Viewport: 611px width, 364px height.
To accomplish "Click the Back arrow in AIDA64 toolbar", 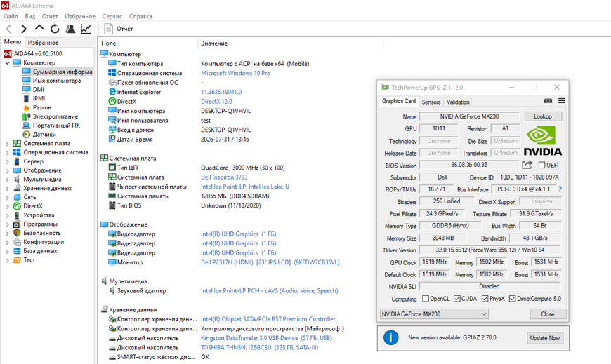I will [9, 29].
